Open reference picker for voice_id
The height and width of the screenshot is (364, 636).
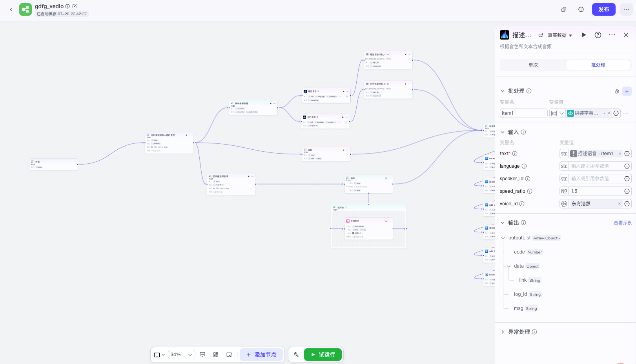tap(627, 204)
